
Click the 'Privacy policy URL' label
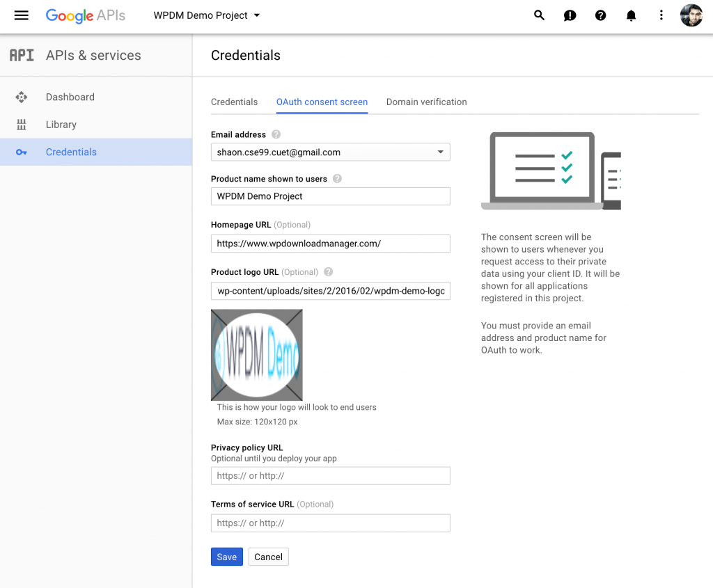pyautogui.click(x=247, y=447)
